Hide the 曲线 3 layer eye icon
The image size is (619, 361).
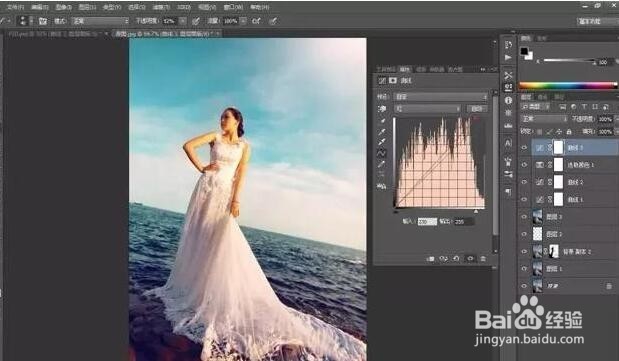coord(524,148)
